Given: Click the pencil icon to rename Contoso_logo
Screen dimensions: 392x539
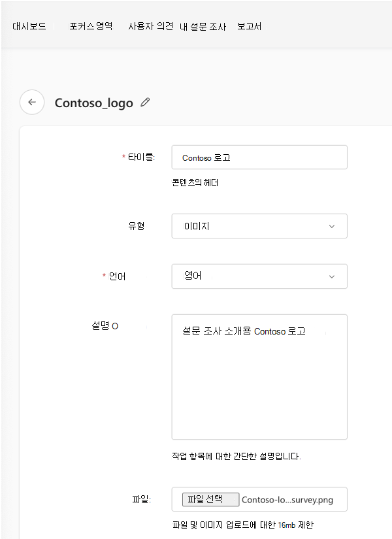Looking at the screenshot, I should click(x=145, y=102).
